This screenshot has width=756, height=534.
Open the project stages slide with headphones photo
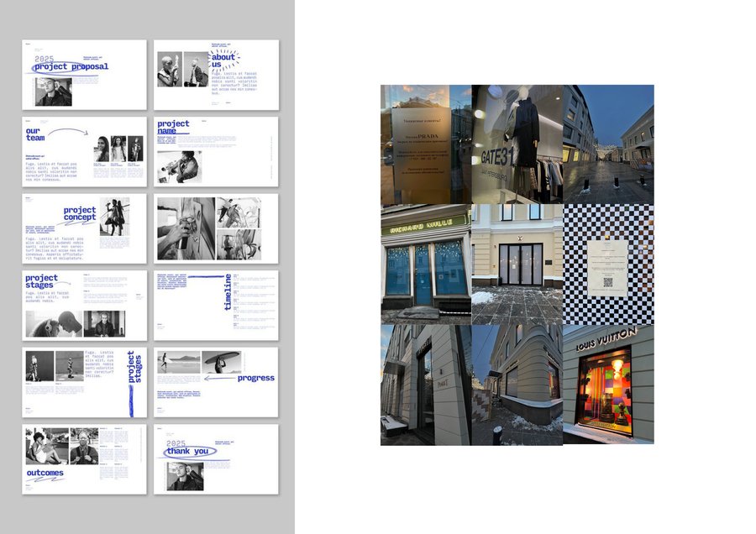(84, 306)
